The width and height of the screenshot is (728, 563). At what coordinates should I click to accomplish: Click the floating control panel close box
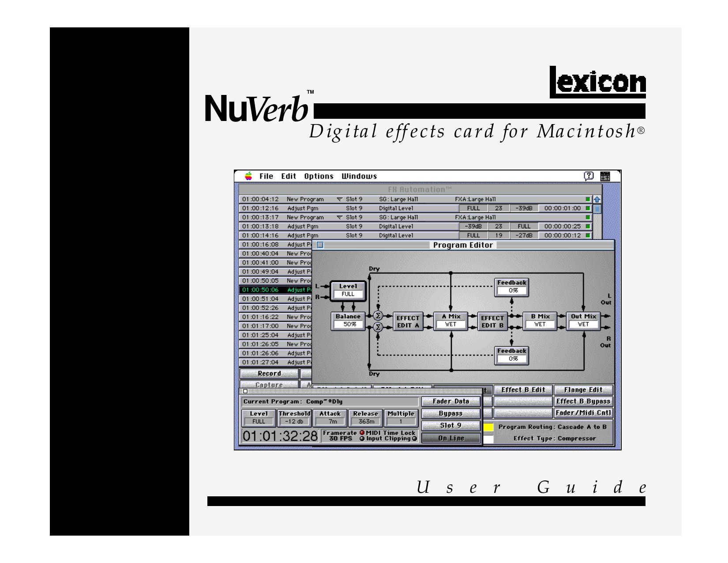click(245, 391)
